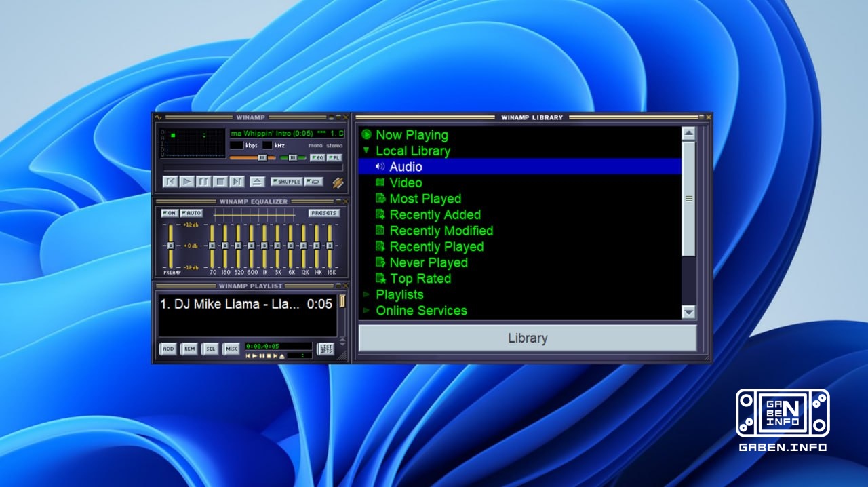Open the Recently Added view
The image size is (868, 487).
point(435,214)
